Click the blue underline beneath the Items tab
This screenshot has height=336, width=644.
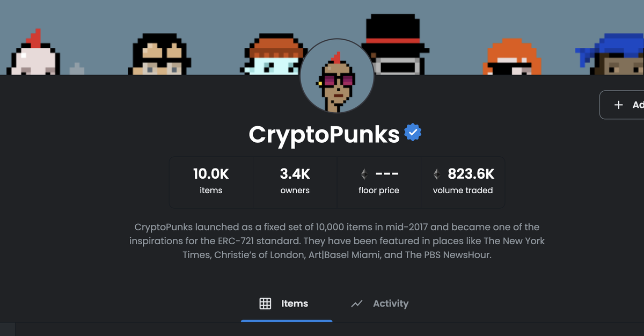coord(287,320)
